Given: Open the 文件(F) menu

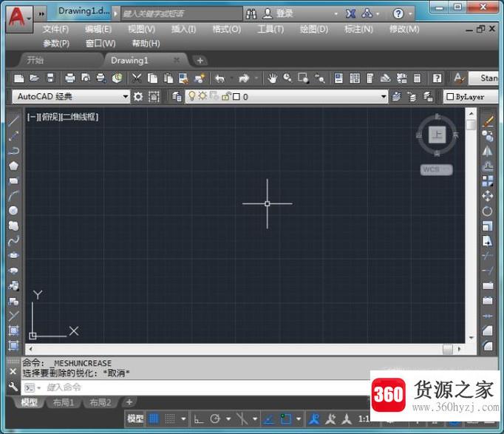Looking at the screenshot, I should [x=56, y=30].
